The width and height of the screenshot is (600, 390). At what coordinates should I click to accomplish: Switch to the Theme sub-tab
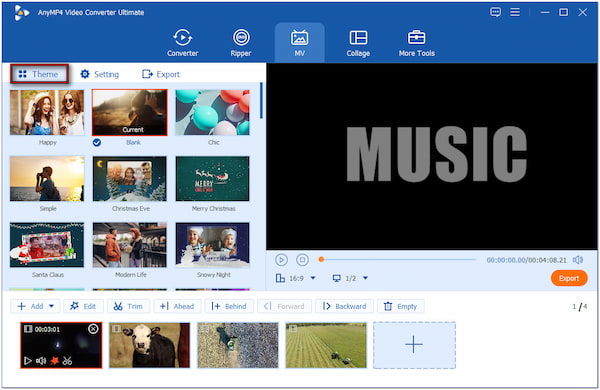click(x=39, y=74)
